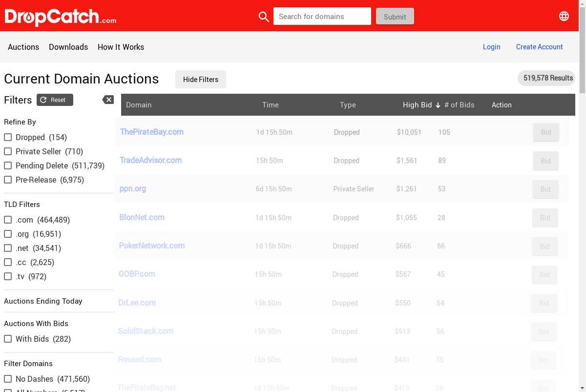Sort by High Bid column
This screenshot has width=586, height=392.
click(x=421, y=105)
